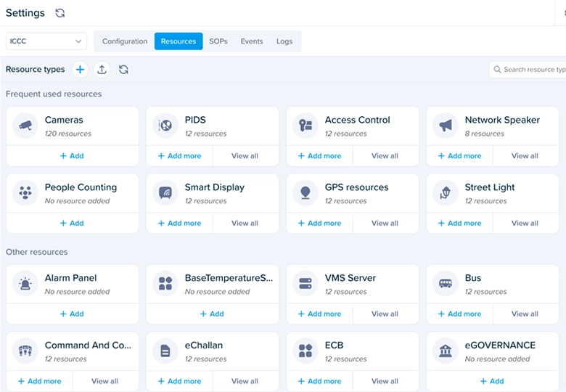
Task: Click the add resource type plus icon
Action: tap(80, 69)
